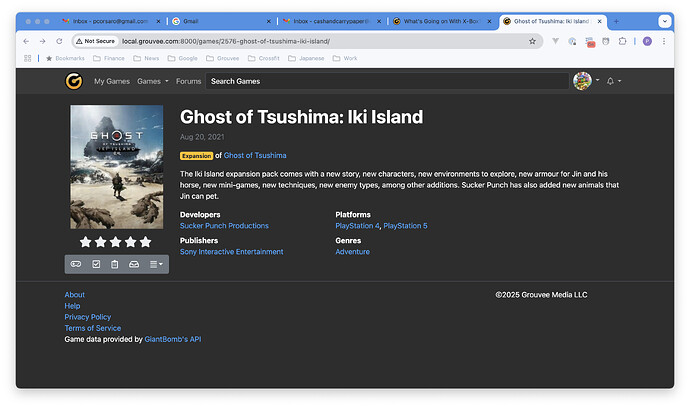
Task: Open the Japanese bookmarks folder
Action: tap(306, 58)
